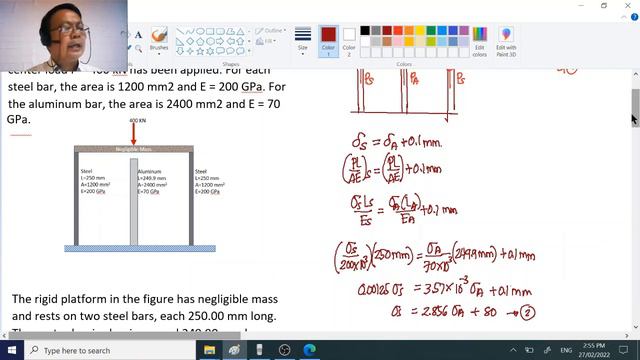The width and height of the screenshot is (640, 360).
Task: Select the Diamond shape
Action: point(190,41)
